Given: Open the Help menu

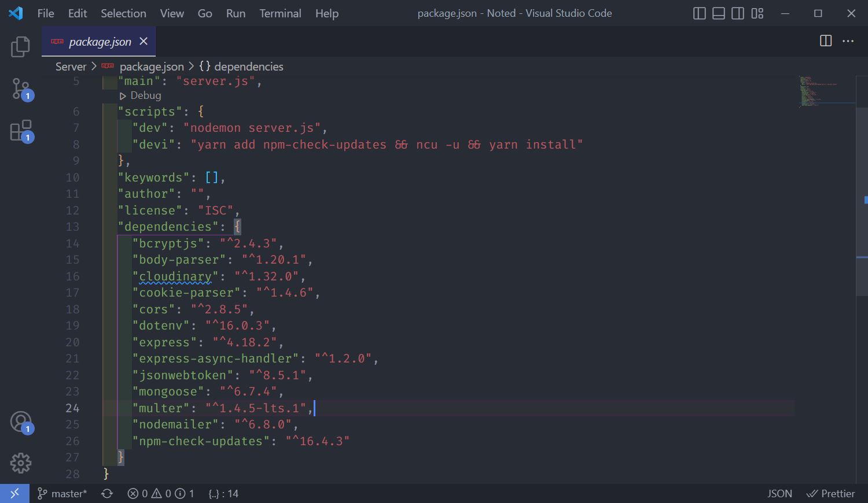Looking at the screenshot, I should (x=327, y=13).
